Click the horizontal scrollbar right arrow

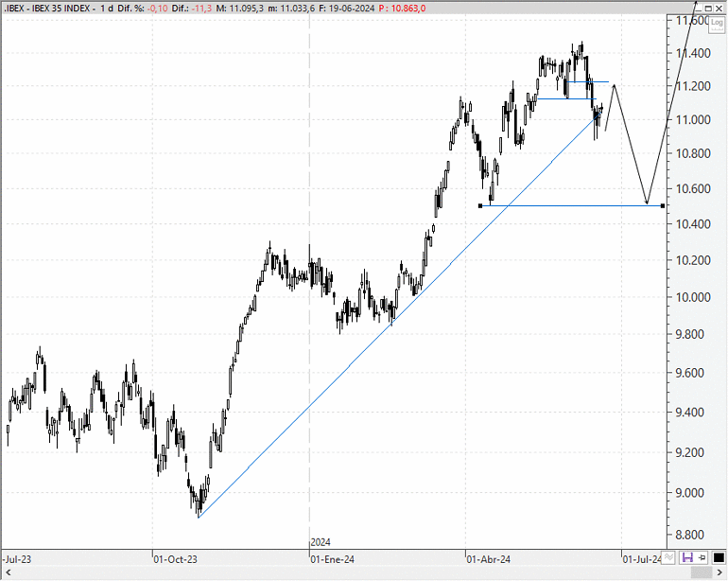719,572
